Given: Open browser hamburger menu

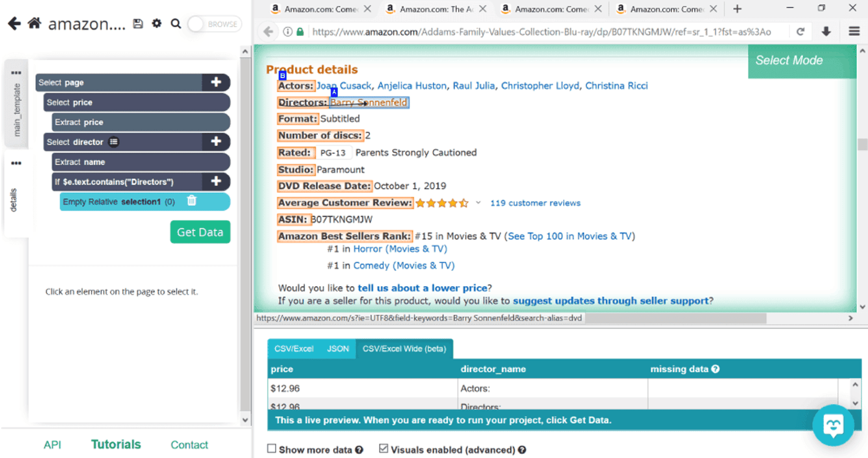Looking at the screenshot, I should tap(854, 32).
